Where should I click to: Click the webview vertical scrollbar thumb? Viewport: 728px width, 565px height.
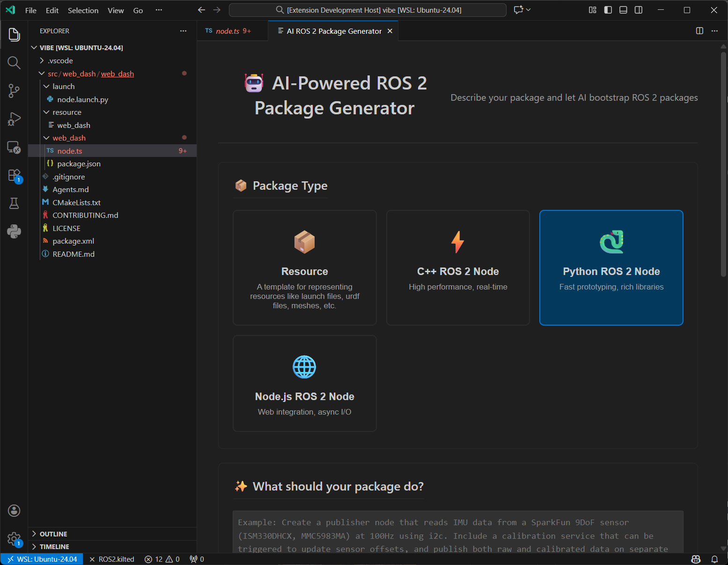point(723,165)
